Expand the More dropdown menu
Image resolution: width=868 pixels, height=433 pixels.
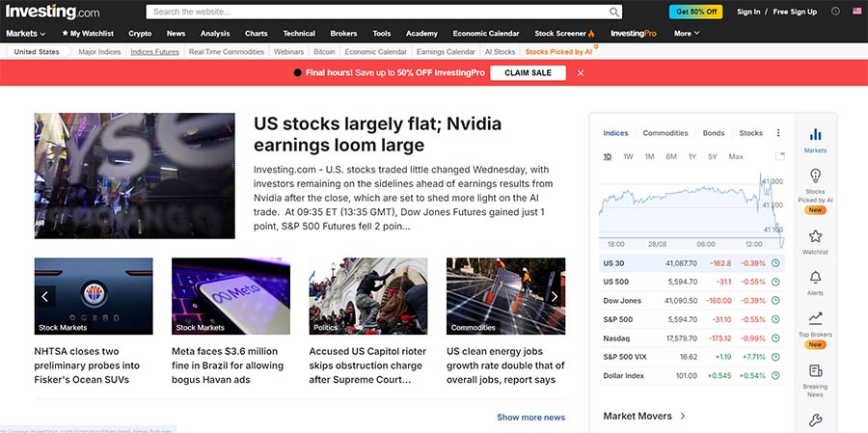click(687, 33)
